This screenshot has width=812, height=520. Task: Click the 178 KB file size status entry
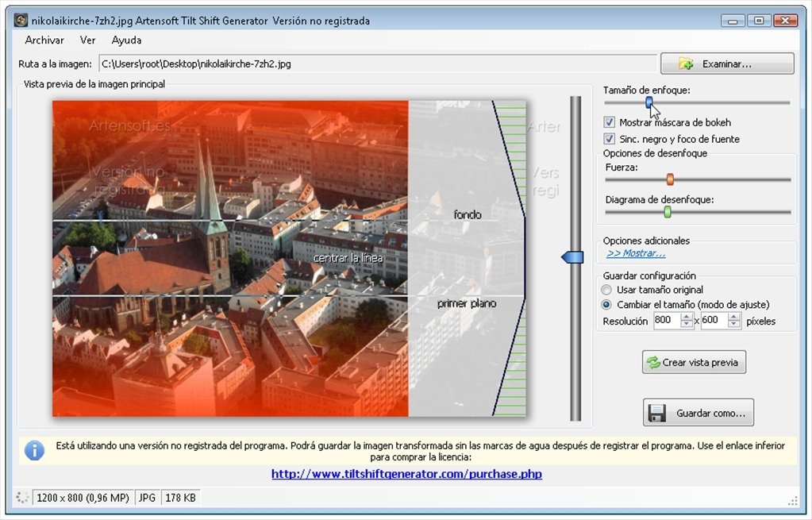180,498
